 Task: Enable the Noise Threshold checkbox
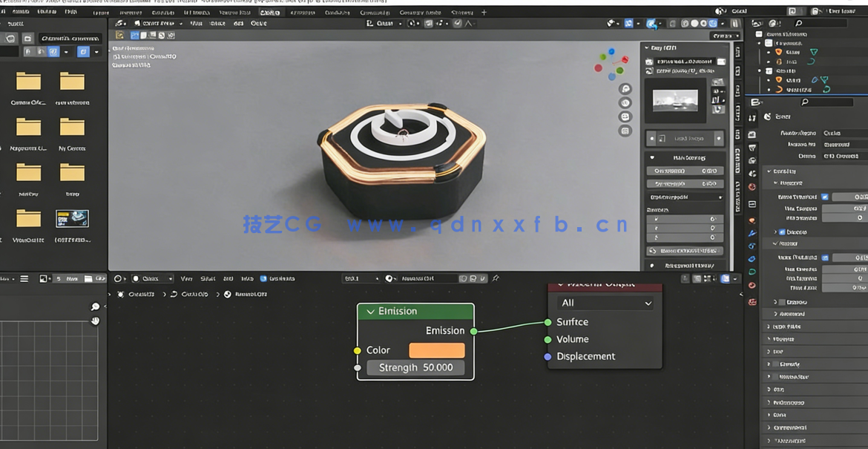click(x=825, y=196)
